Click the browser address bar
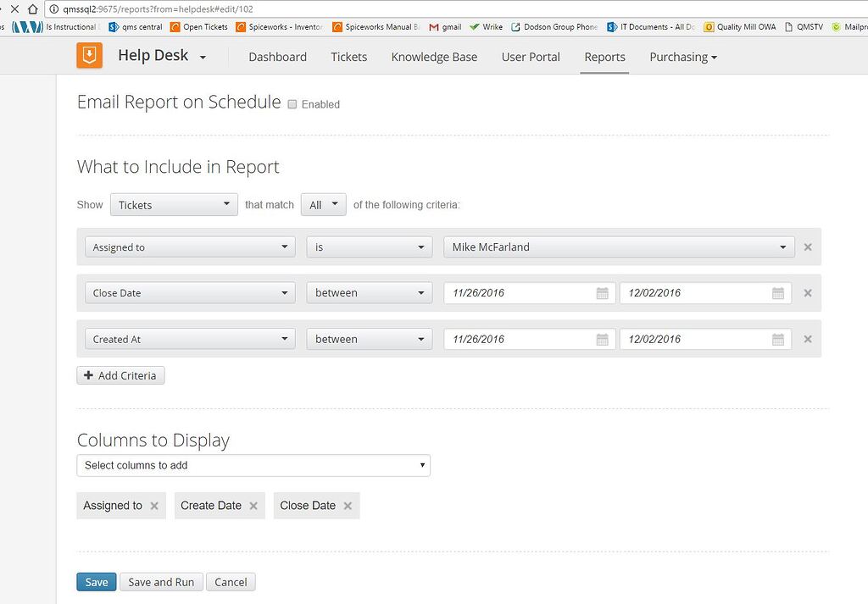Screen dimensions: 868x604 coord(254,8)
